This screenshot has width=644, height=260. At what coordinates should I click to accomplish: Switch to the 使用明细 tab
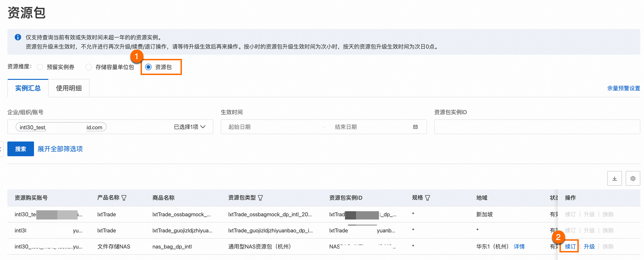click(69, 88)
